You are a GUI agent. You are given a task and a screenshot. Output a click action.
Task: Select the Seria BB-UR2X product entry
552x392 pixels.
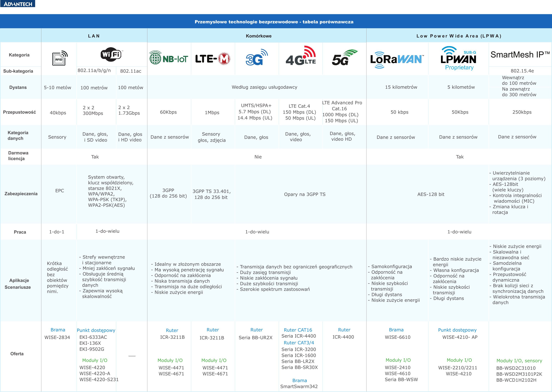pyautogui.click(x=256, y=338)
